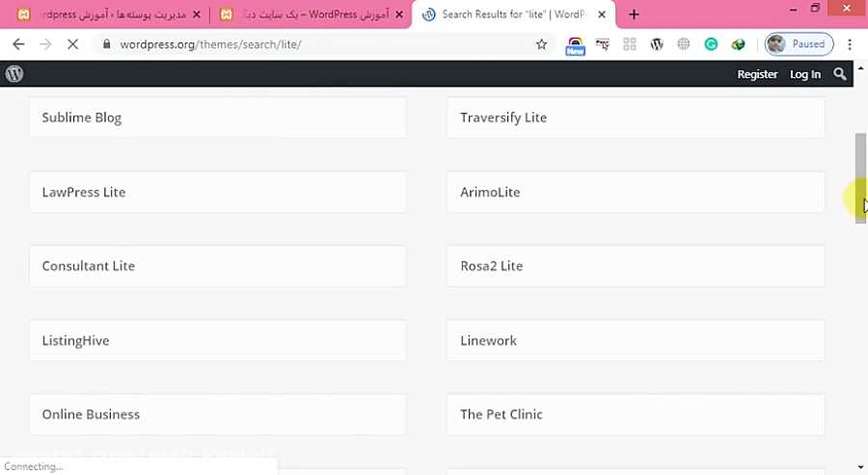The image size is (868, 475).
Task: Open the Chrome three-dot menu
Action: pyautogui.click(x=850, y=44)
